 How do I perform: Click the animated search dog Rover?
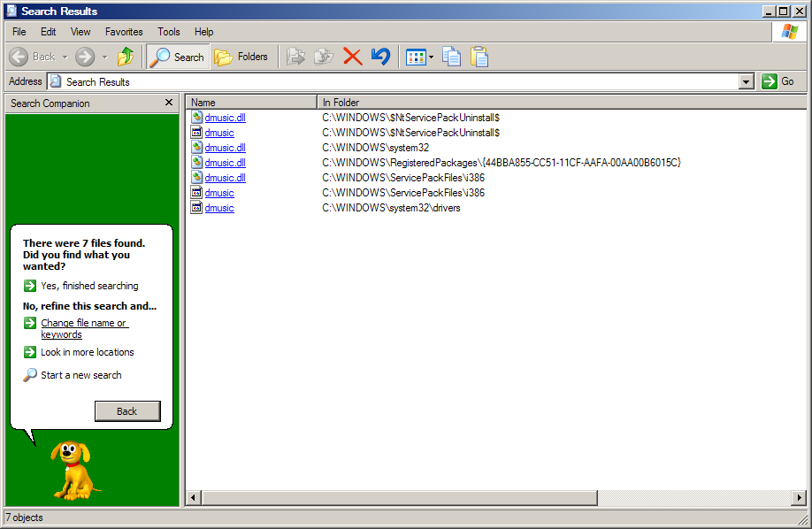(73, 471)
